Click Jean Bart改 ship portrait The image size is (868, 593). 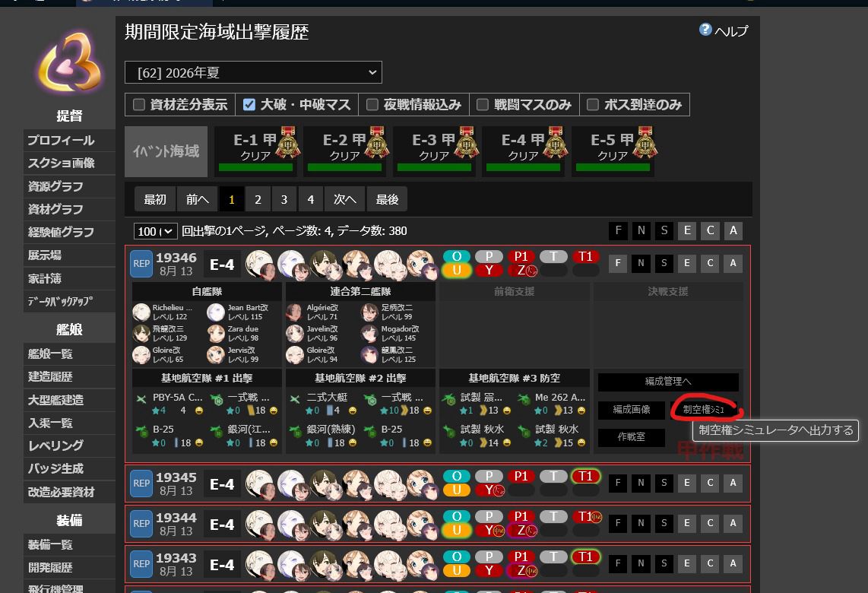coord(216,312)
